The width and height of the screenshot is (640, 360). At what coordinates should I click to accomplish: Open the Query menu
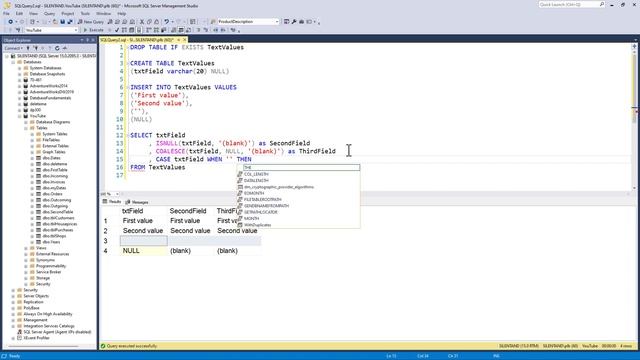[49, 13]
